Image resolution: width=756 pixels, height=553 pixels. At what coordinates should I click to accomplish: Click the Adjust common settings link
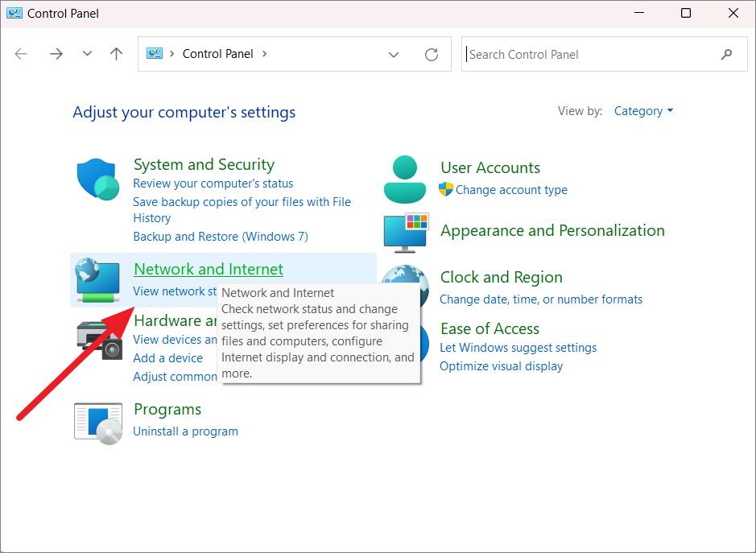175,377
